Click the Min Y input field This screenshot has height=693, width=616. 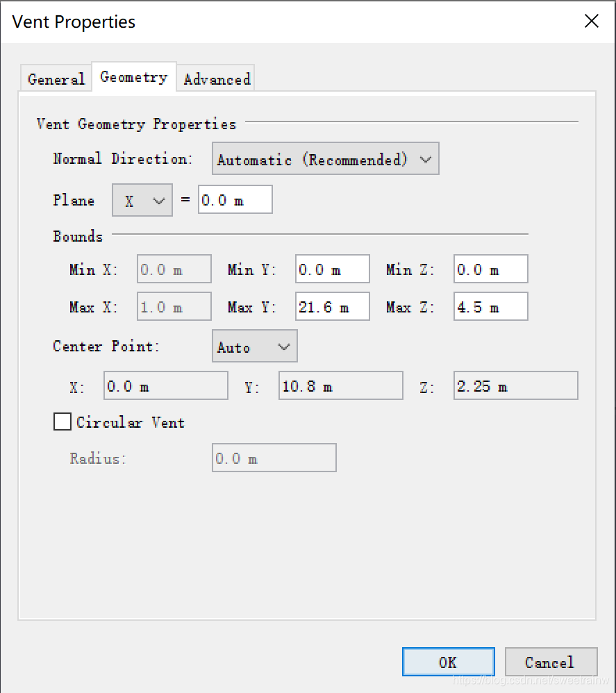click(332, 269)
